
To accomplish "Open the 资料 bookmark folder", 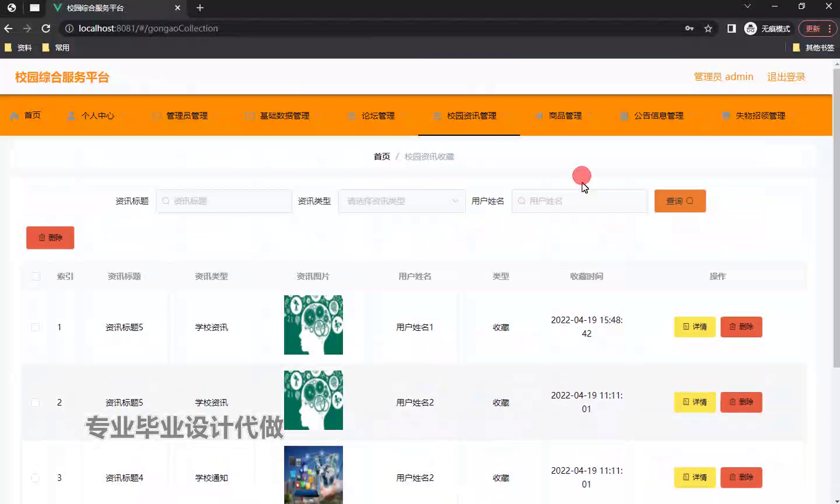I will coord(18,48).
